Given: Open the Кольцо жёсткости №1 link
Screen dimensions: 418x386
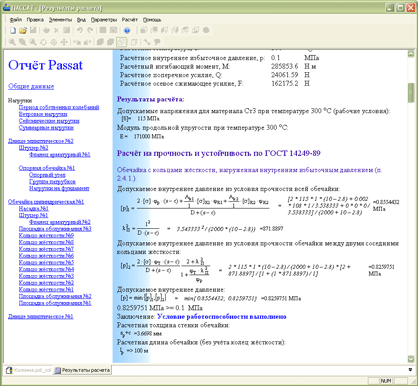Looking at the screenshot, I should (x=46, y=289).
